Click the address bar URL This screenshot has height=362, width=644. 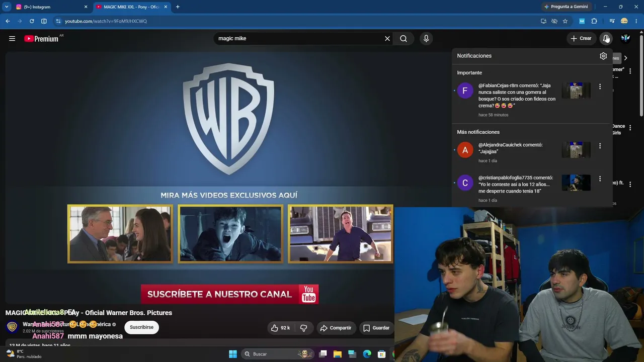click(106, 21)
